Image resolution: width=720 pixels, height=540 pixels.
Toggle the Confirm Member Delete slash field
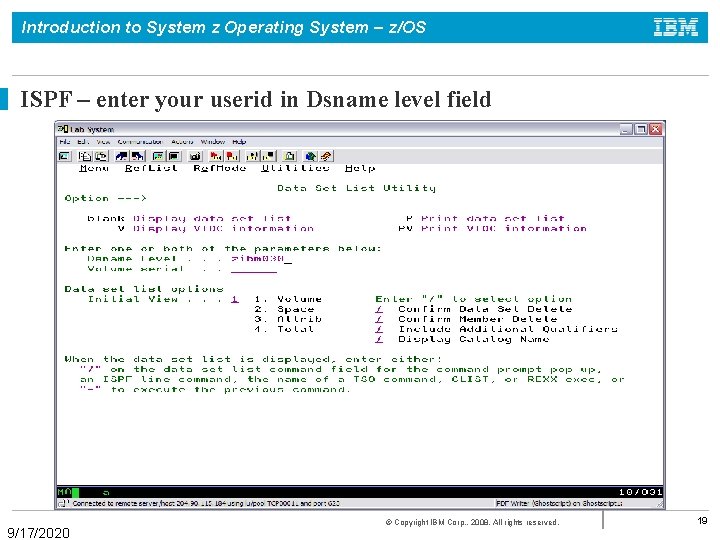[379, 319]
